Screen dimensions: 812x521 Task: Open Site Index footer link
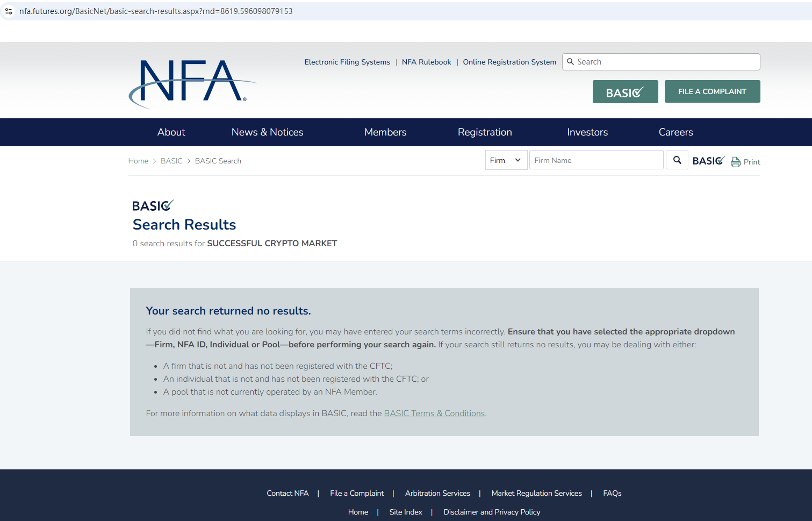406,512
